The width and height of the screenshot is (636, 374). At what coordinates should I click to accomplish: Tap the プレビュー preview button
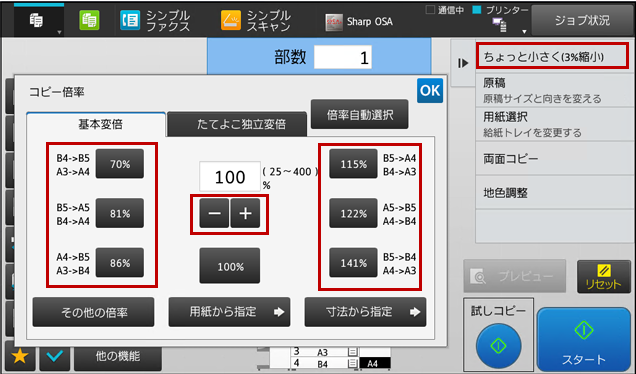coord(514,276)
